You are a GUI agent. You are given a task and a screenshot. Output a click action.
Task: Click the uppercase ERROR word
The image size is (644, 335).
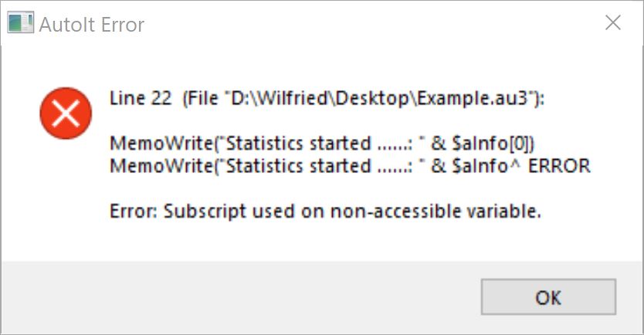[559, 166]
